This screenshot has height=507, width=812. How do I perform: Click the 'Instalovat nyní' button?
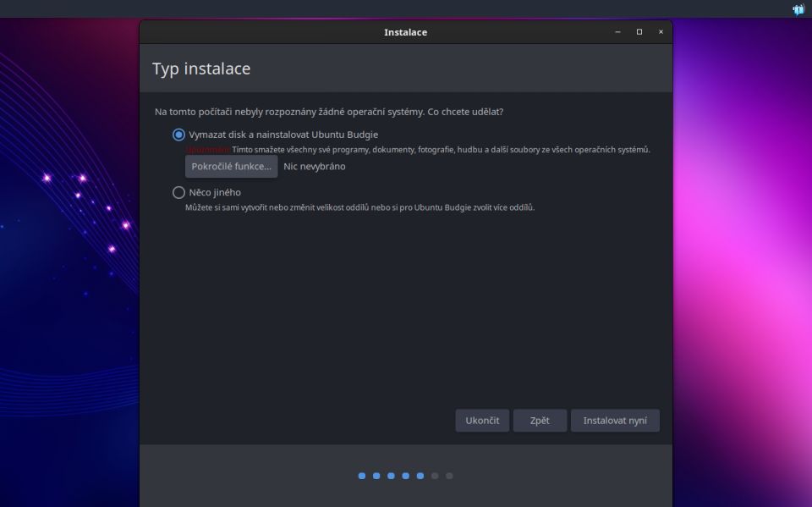click(615, 421)
